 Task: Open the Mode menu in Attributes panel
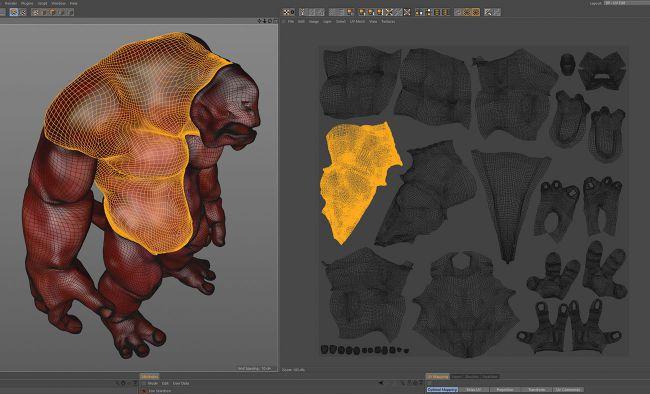(153, 384)
